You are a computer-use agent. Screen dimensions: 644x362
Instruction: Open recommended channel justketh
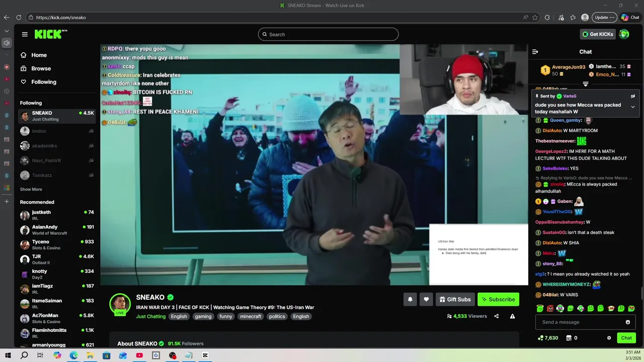57,215
